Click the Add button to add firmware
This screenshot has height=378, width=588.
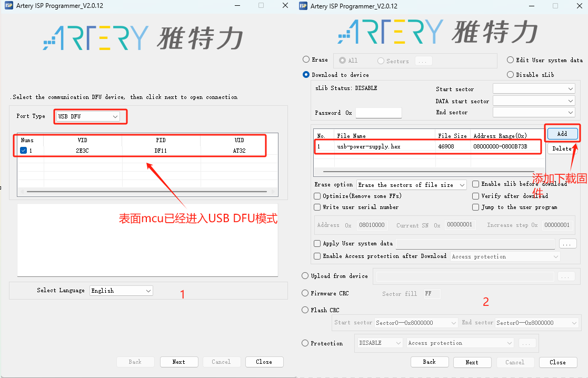562,134
